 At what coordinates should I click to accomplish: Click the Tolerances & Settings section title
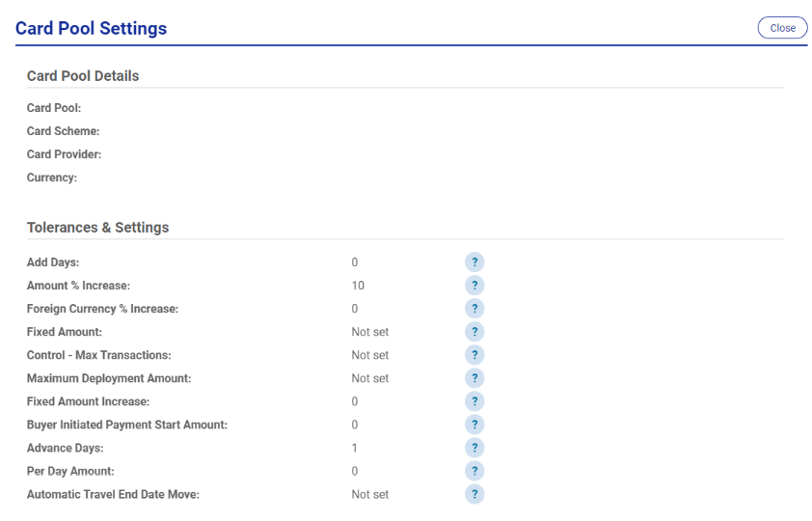(97, 228)
